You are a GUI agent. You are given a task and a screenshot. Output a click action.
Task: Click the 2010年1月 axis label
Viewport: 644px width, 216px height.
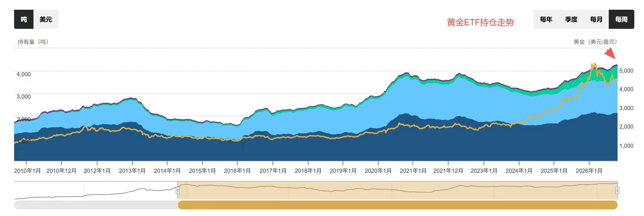tap(27, 171)
